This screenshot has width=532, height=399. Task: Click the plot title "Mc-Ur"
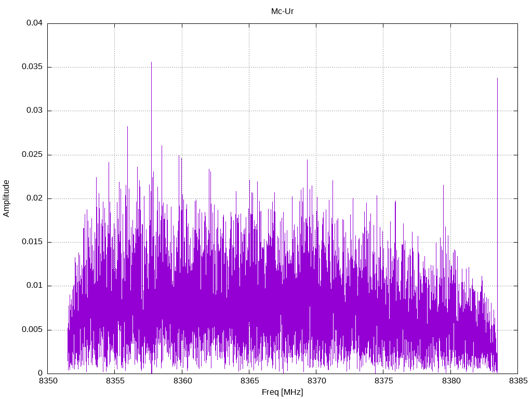(282, 11)
